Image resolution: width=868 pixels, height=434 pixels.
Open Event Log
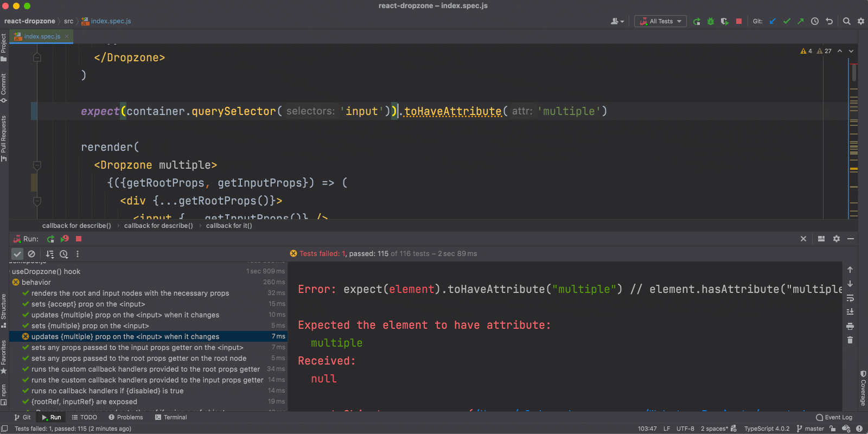point(834,417)
